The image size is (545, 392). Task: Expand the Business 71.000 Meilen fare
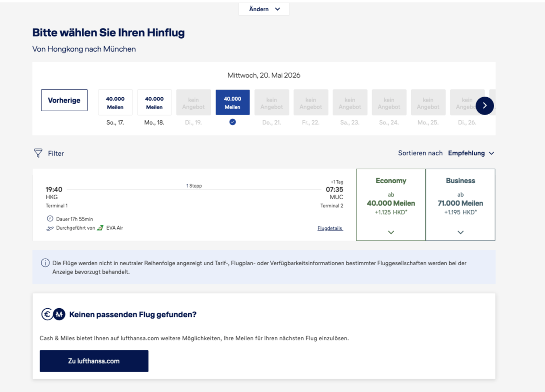[x=460, y=204]
